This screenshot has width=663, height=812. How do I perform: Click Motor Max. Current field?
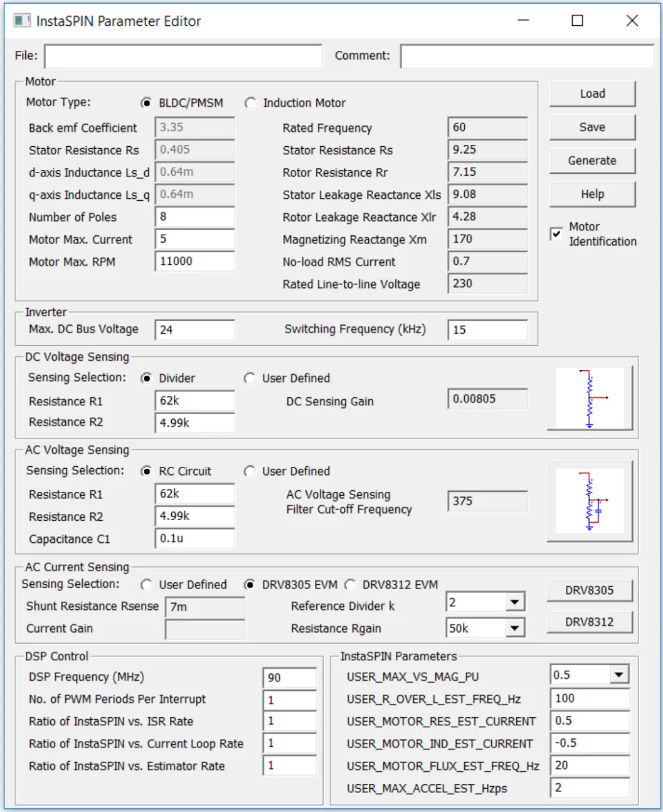click(195, 239)
